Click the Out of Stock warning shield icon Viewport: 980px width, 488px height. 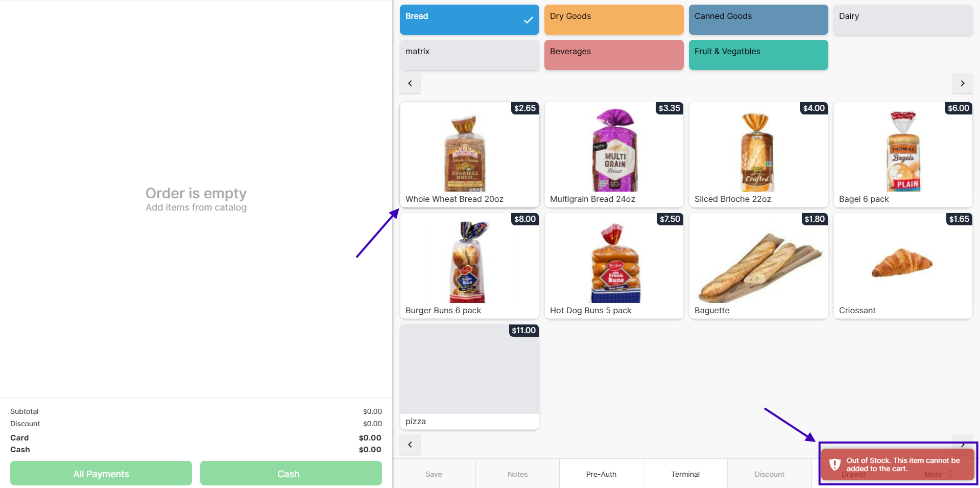coord(835,464)
